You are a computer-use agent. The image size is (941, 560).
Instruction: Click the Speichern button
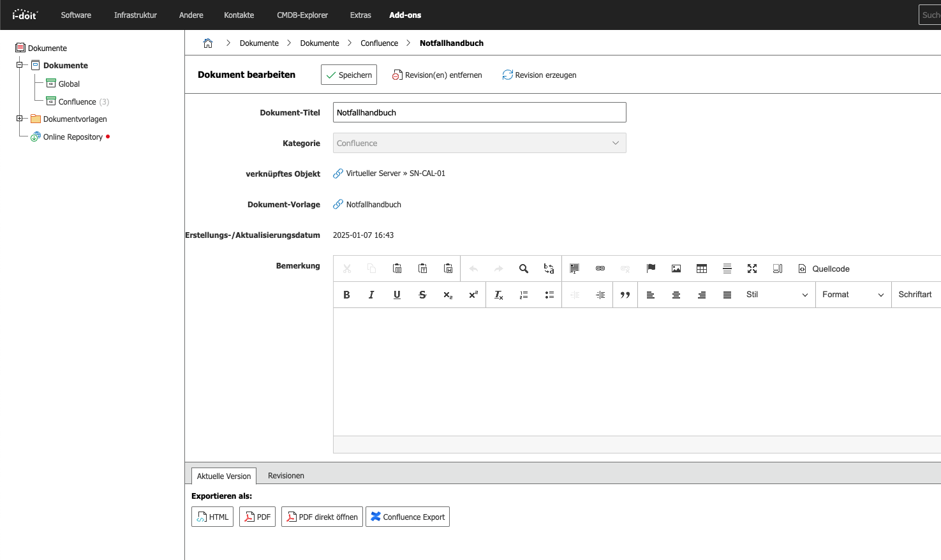pyautogui.click(x=349, y=75)
